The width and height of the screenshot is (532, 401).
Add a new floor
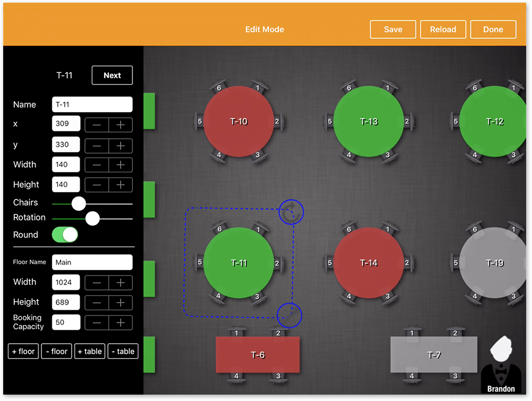tap(23, 351)
